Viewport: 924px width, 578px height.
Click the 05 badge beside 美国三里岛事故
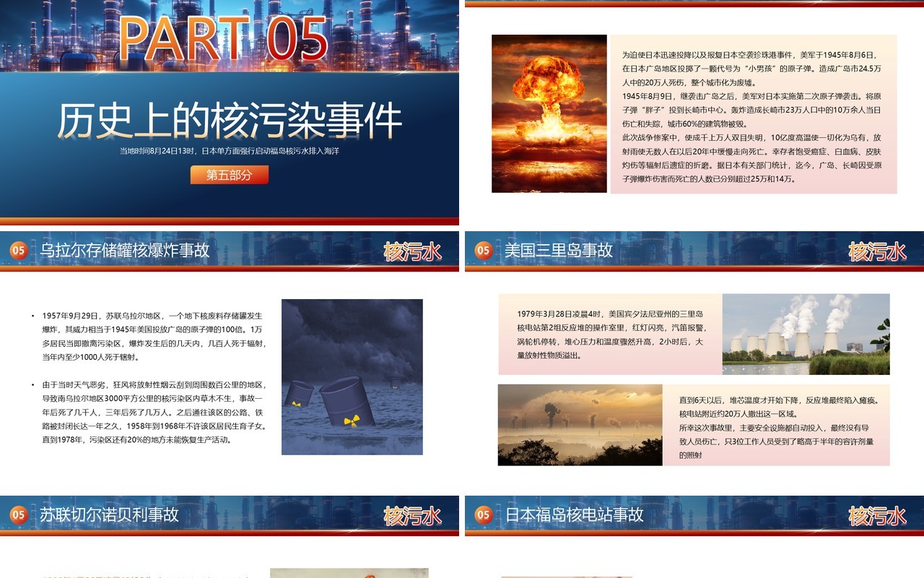point(484,251)
